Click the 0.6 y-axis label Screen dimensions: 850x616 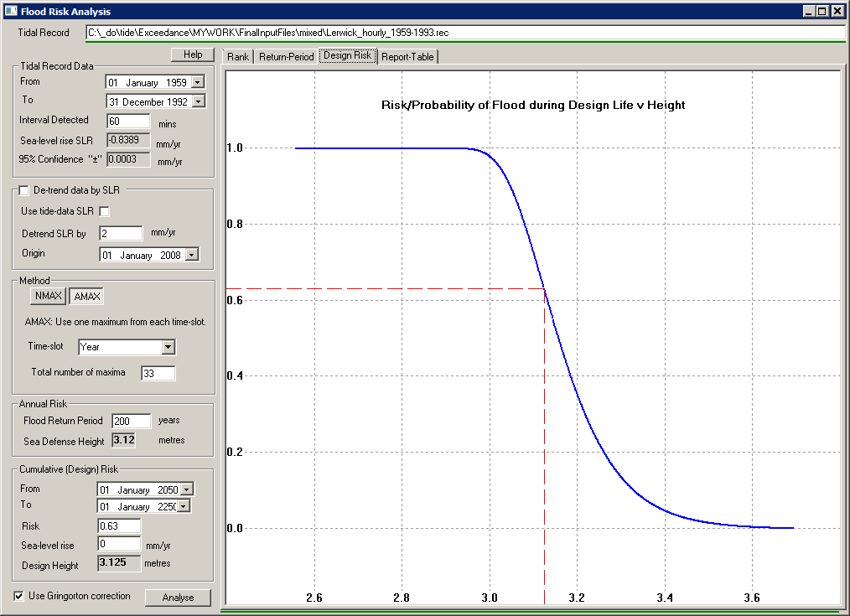click(x=235, y=300)
